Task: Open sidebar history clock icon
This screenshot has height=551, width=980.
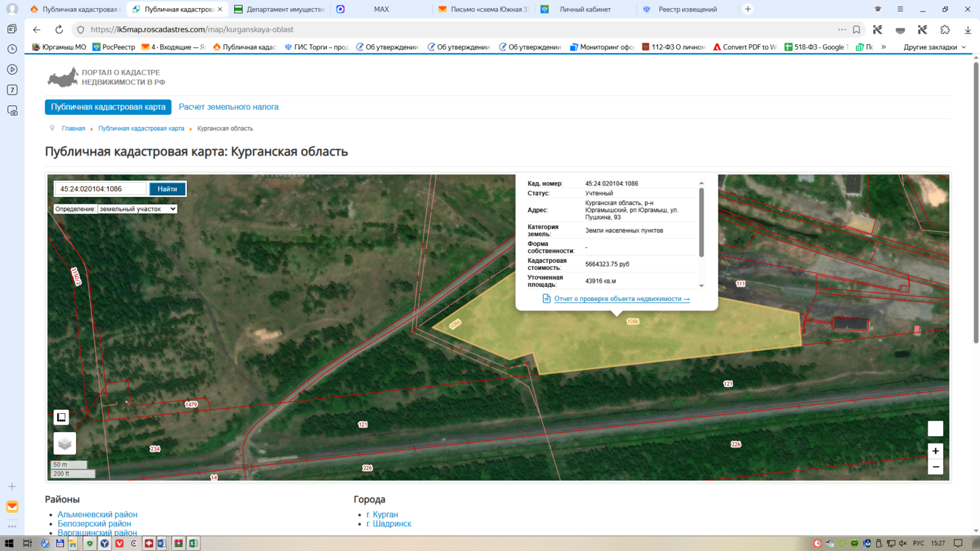Action: point(12,49)
